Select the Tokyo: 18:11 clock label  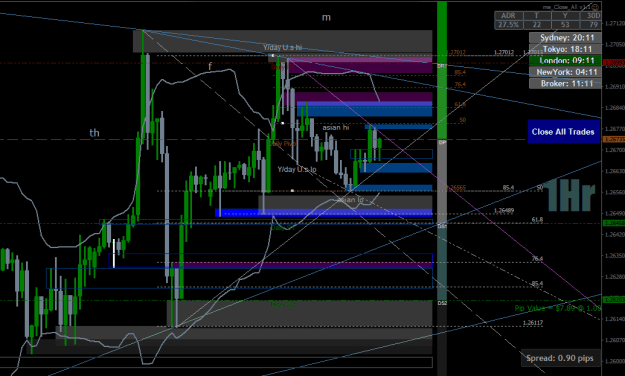click(565, 49)
